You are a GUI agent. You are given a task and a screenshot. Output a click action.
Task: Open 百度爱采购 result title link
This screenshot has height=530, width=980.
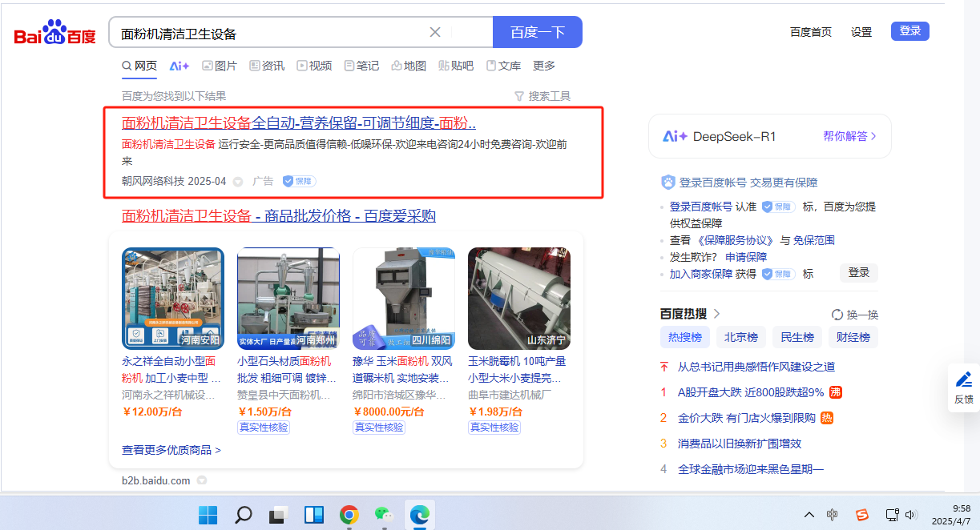(x=279, y=216)
